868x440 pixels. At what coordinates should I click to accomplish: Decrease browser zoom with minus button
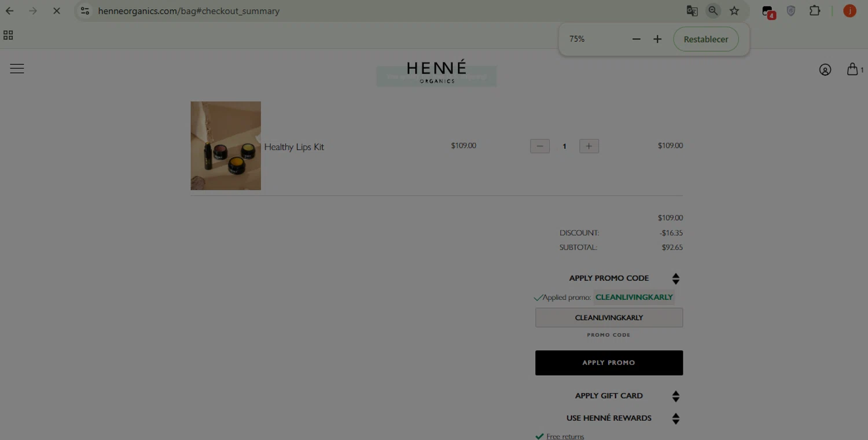point(637,39)
